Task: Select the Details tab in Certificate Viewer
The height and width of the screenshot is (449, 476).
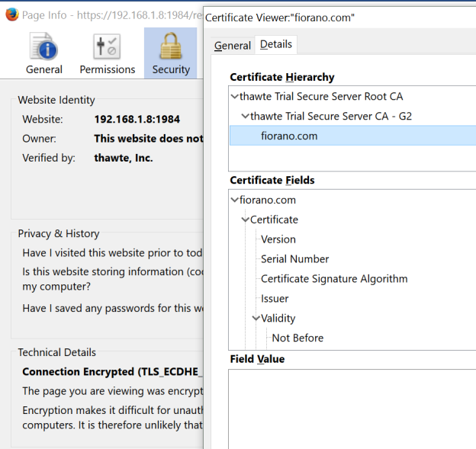Action: [x=276, y=44]
